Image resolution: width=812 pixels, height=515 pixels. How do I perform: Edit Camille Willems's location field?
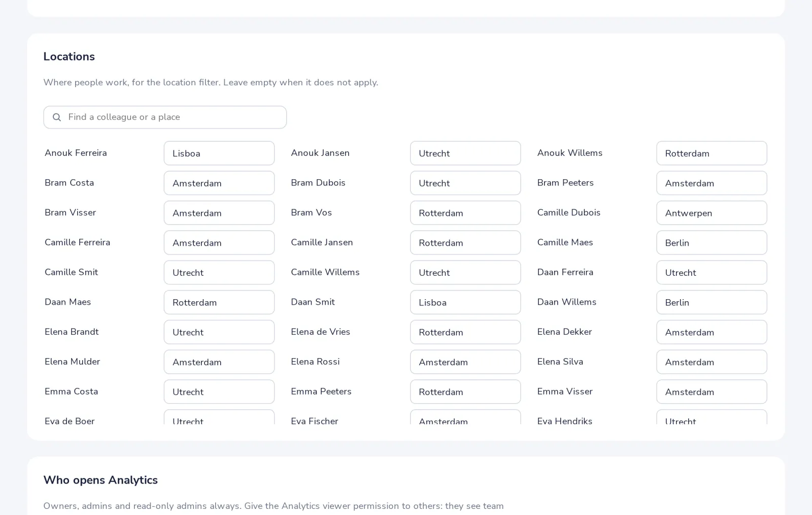pyautogui.click(x=465, y=273)
